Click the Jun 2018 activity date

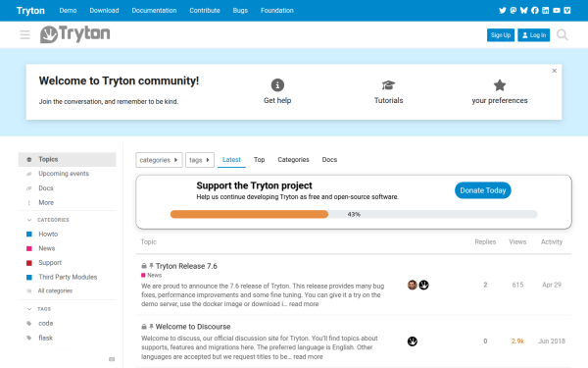(552, 342)
